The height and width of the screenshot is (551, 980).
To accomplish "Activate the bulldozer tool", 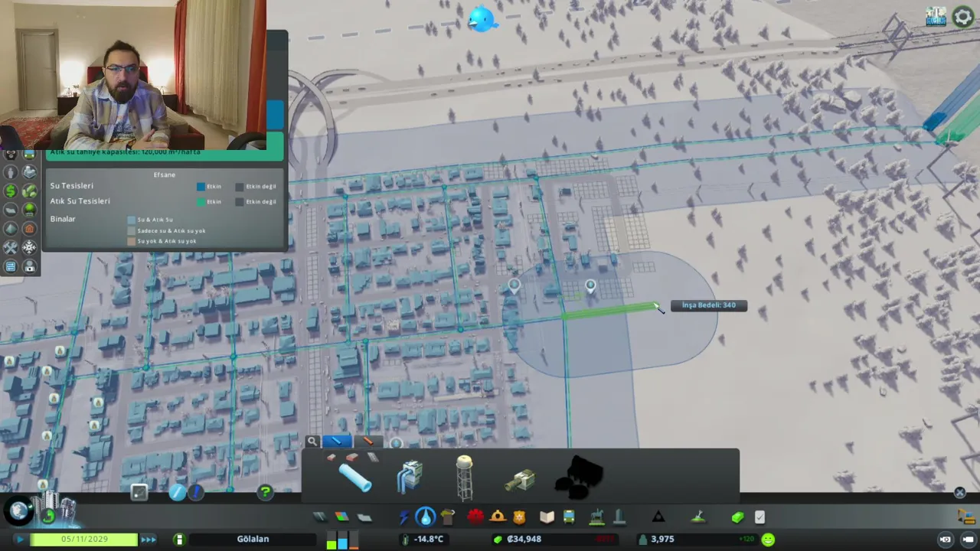I will click(966, 517).
